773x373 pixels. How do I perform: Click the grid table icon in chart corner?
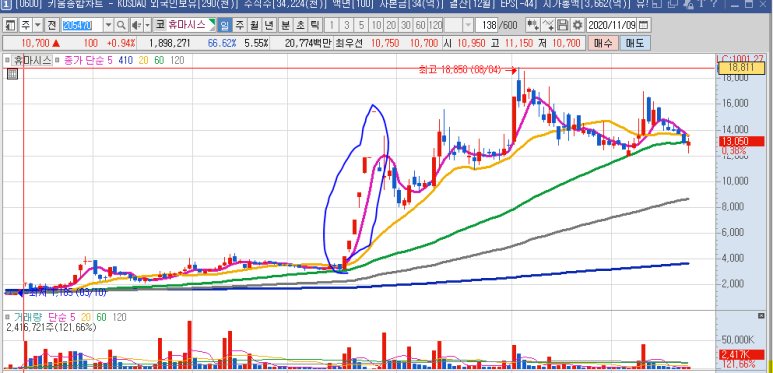[x=13, y=74]
